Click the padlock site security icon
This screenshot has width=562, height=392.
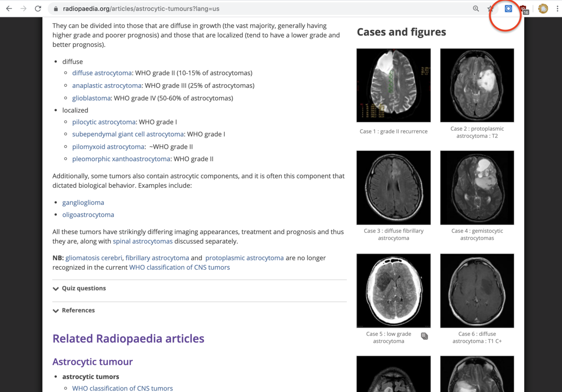pos(55,9)
